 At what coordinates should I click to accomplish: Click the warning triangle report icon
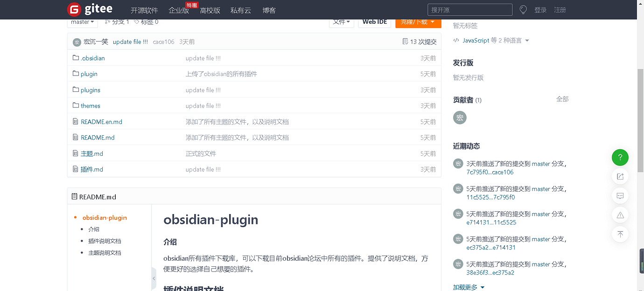click(x=620, y=215)
